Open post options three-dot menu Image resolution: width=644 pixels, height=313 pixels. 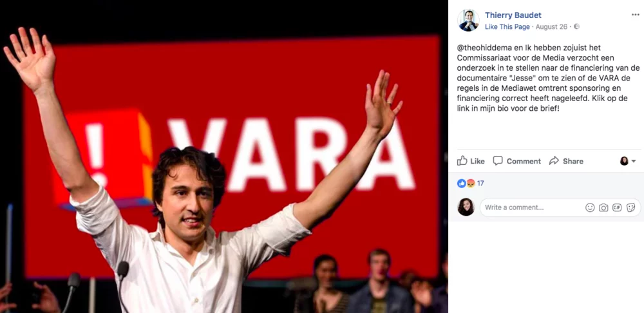(x=636, y=15)
